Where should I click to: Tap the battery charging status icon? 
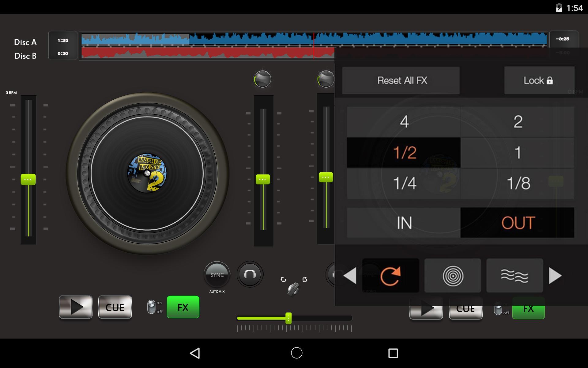tap(559, 8)
